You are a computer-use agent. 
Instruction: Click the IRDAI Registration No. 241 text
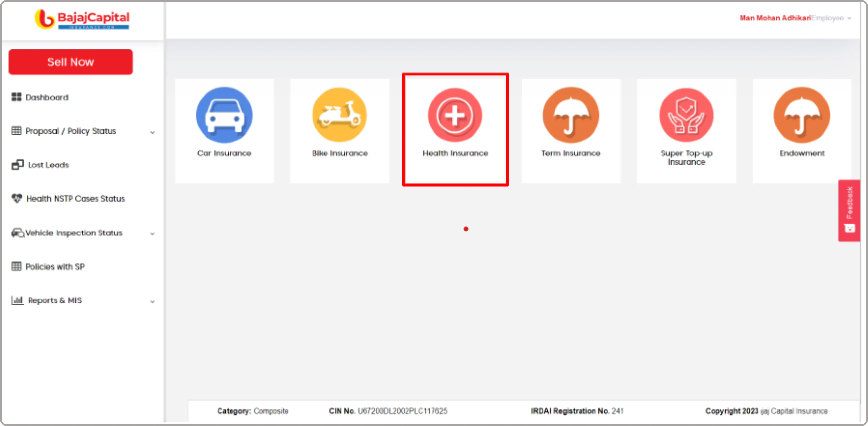[577, 411]
